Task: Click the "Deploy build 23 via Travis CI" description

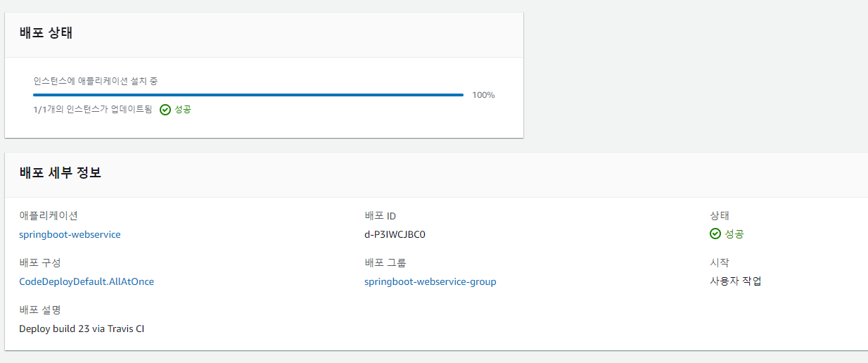Action: click(82, 329)
